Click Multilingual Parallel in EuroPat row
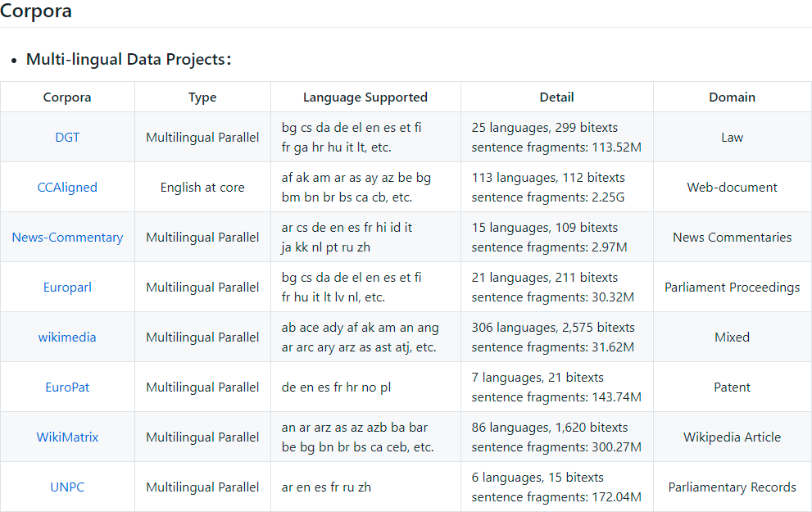The width and height of the screenshot is (812, 512). 202,387
